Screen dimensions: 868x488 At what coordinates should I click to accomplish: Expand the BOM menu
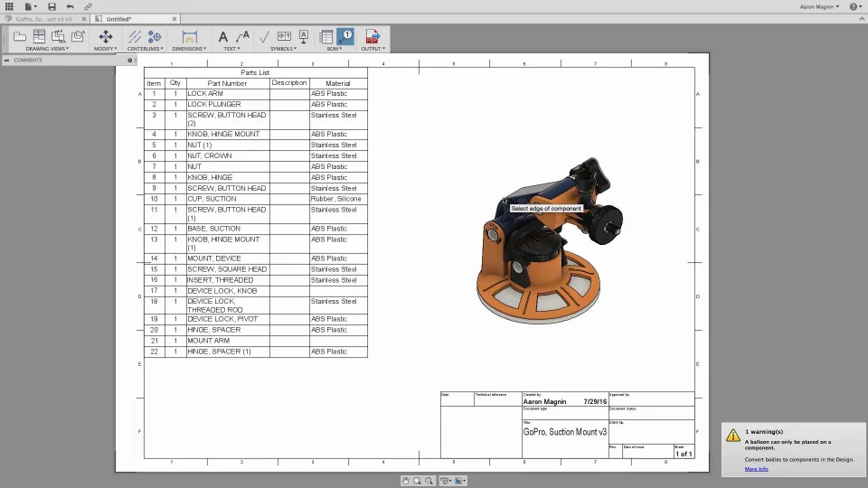(x=334, y=49)
